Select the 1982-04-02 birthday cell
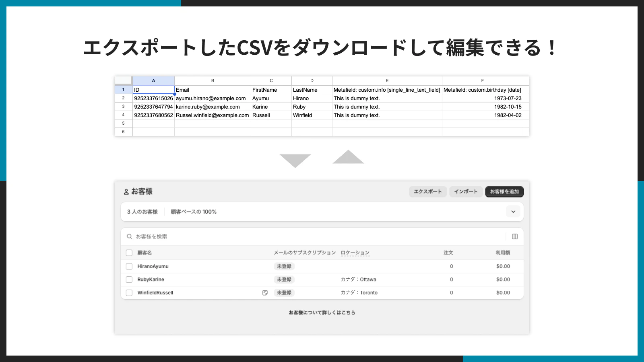The width and height of the screenshot is (644, 362). coord(483,115)
